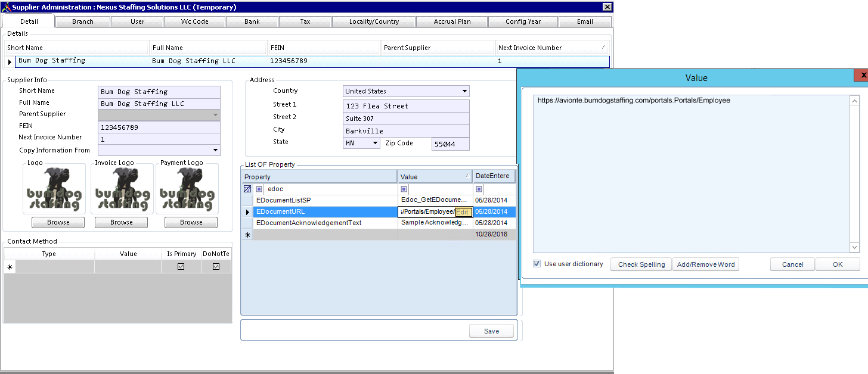Switch to the Accrual Plan tab

point(452,21)
